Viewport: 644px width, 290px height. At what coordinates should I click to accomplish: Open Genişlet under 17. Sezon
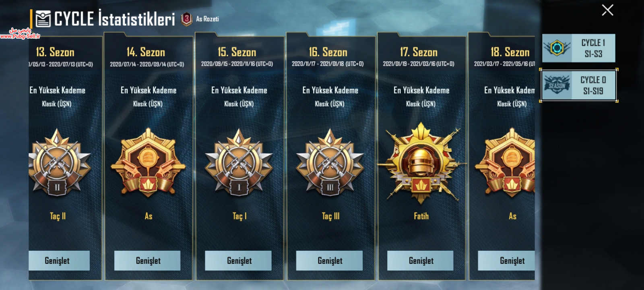420,261
